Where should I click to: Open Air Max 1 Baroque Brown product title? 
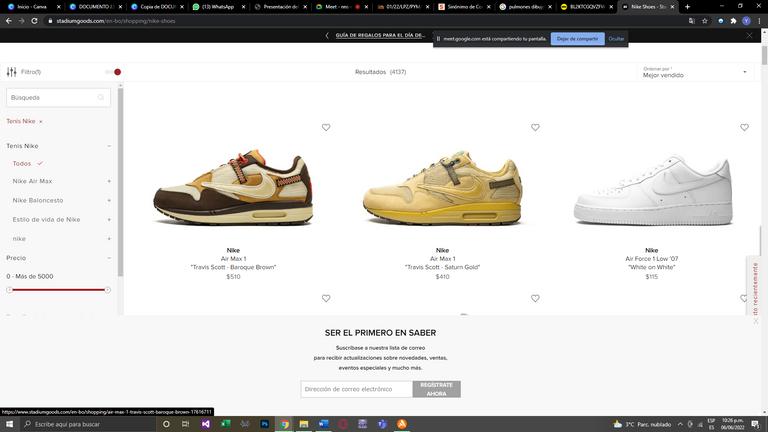233,263
